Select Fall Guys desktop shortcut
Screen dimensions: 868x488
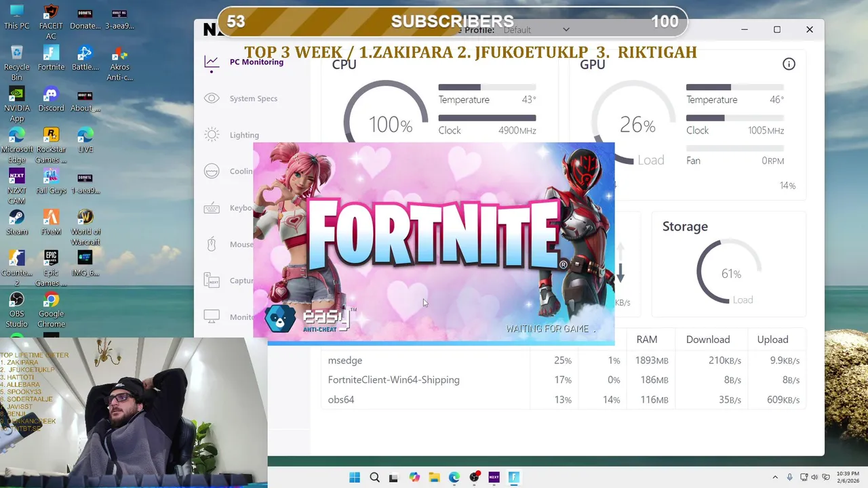pyautogui.click(x=51, y=181)
